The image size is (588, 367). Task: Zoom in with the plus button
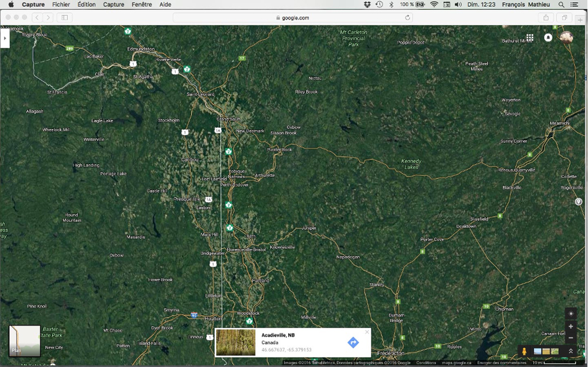(570, 326)
